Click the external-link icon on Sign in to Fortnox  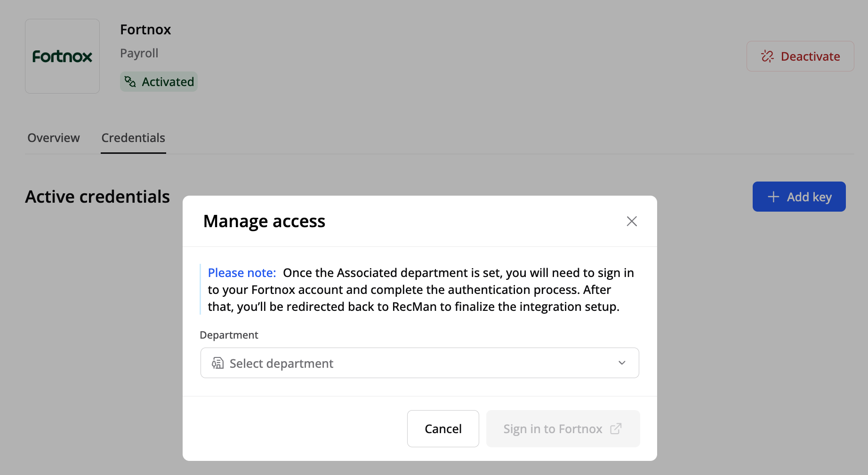(x=616, y=429)
